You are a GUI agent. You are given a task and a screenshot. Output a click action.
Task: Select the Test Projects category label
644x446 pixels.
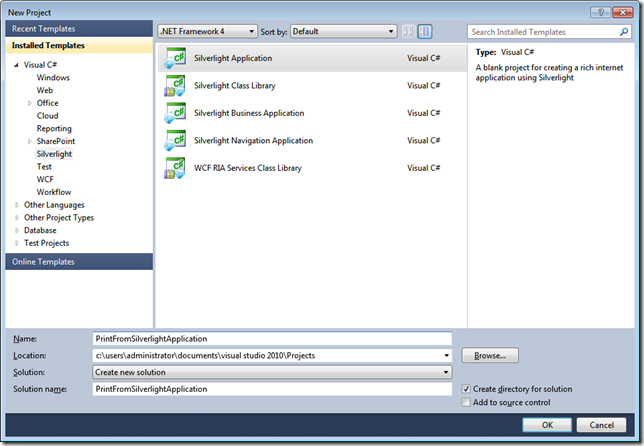point(46,243)
